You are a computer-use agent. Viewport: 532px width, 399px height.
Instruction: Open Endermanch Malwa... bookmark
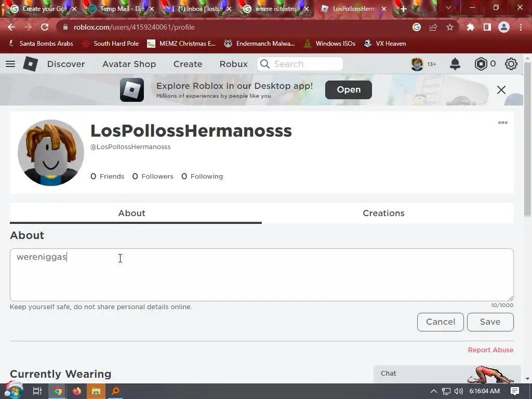tap(260, 44)
